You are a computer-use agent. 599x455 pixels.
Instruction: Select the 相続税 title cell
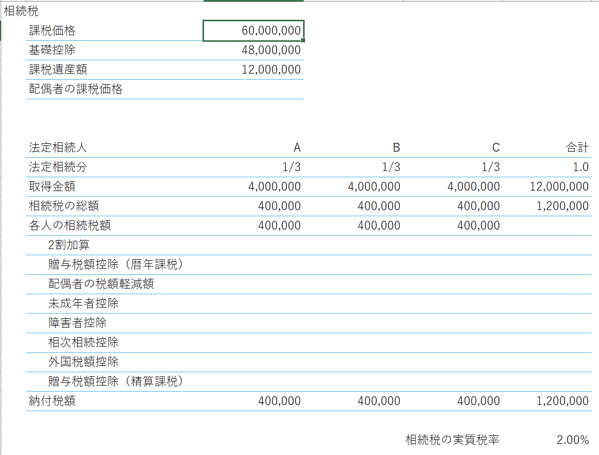(x=21, y=11)
